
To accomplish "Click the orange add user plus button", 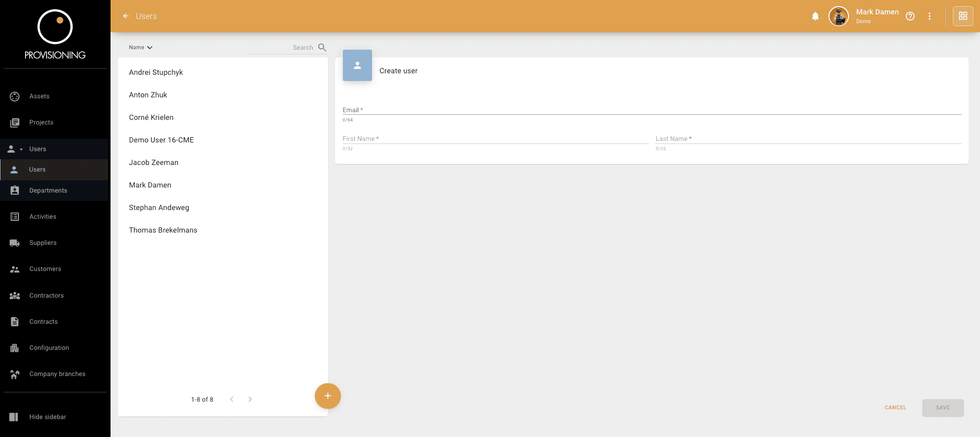I will 328,396.
